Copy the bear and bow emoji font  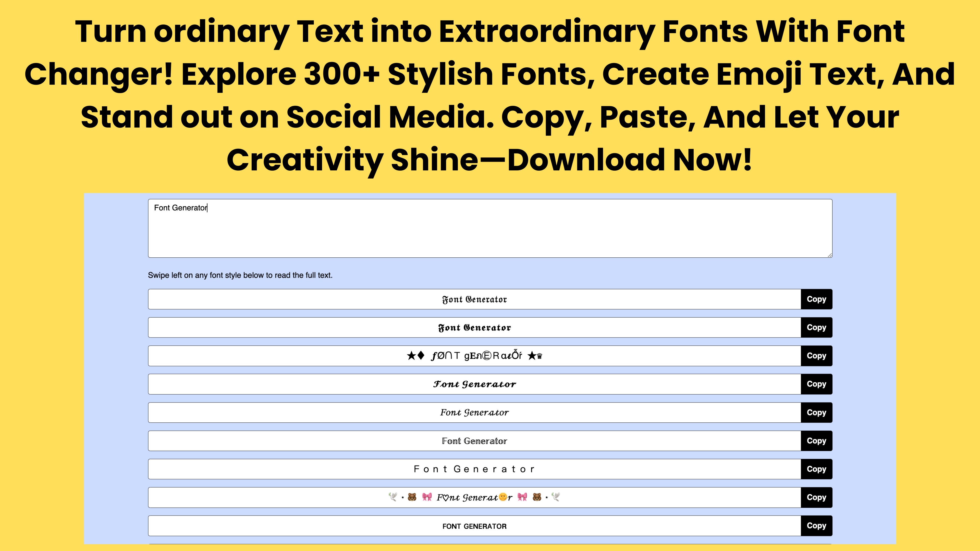tap(816, 497)
